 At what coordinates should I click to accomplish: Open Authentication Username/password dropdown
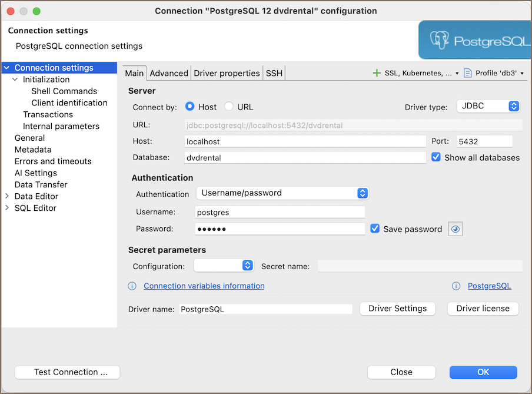click(282, 193)
